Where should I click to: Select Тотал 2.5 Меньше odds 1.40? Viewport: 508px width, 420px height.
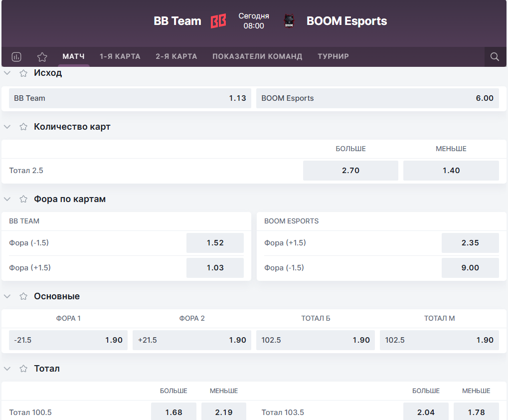coord(451,171)
